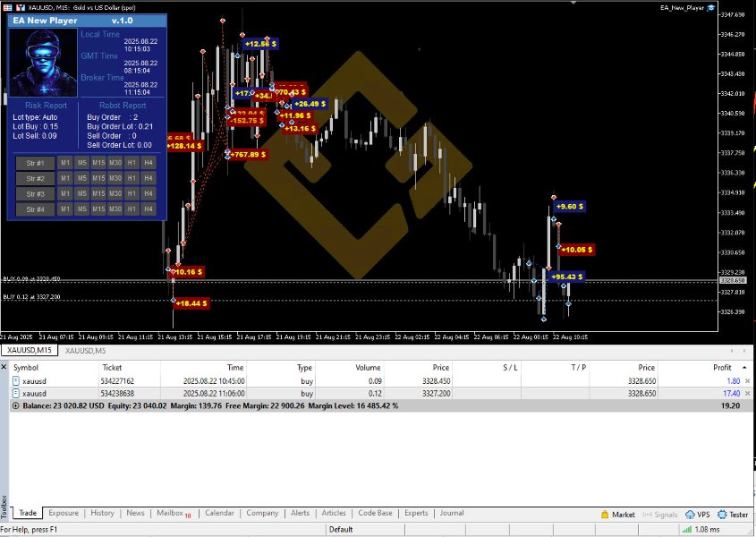This screenshot has width=756, height=537.
Task: Open the History tab
Action: (x=102, y=513)
